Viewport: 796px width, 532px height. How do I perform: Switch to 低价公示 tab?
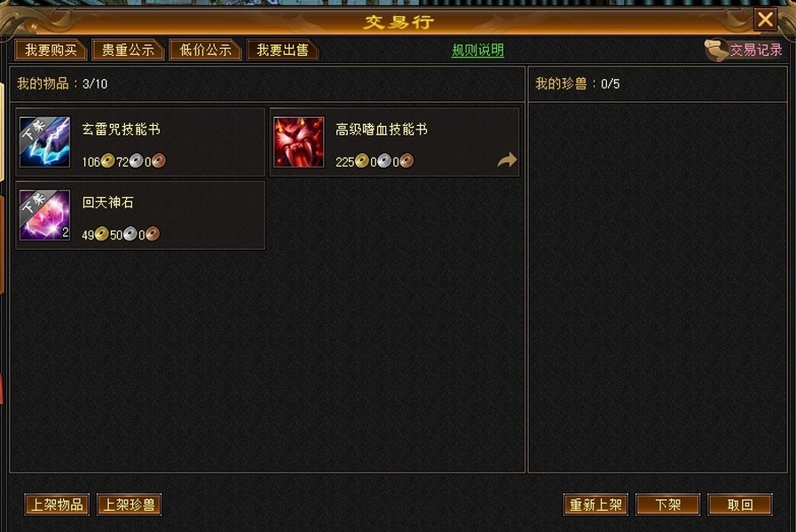tap(205, 51)
